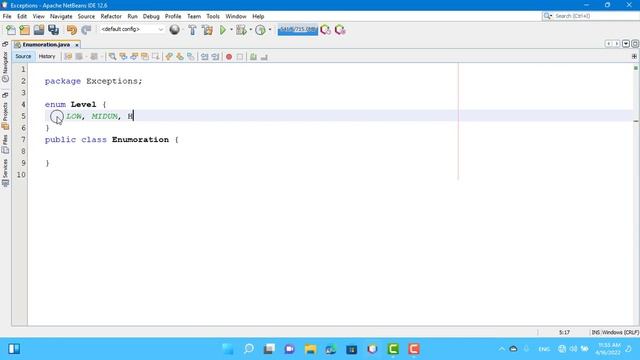This screenshot has width=640, height=360.
Task: Click the 5:17 cursor position in status bar
Action: pos(564,332)
